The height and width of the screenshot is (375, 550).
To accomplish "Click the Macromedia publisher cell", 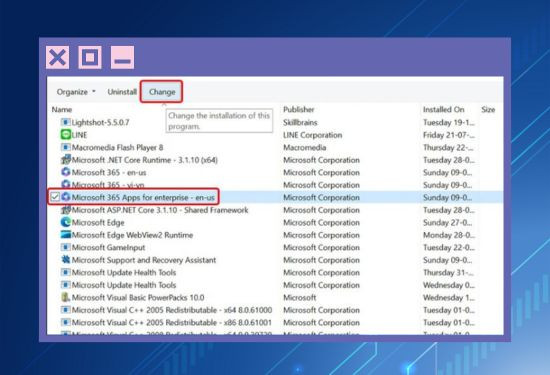I will point(304,147).
